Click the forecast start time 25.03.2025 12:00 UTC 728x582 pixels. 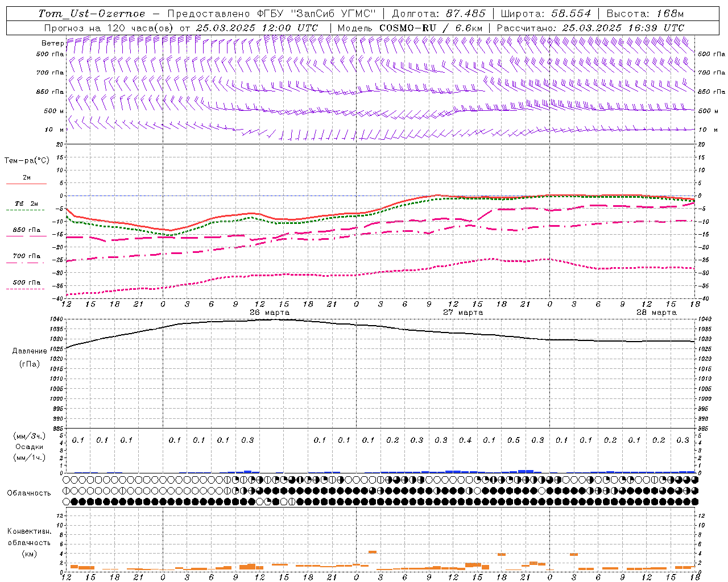pyautogui.click(x=257, y=28)
